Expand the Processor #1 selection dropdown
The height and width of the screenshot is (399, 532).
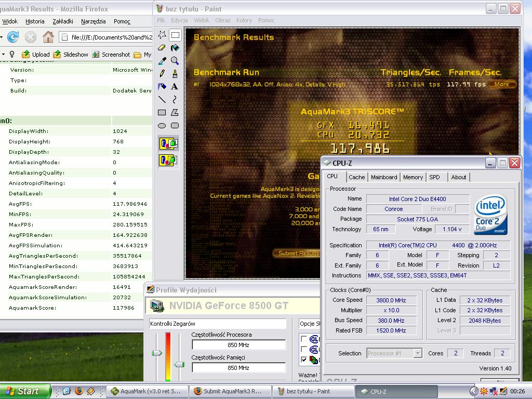point(418,353)
